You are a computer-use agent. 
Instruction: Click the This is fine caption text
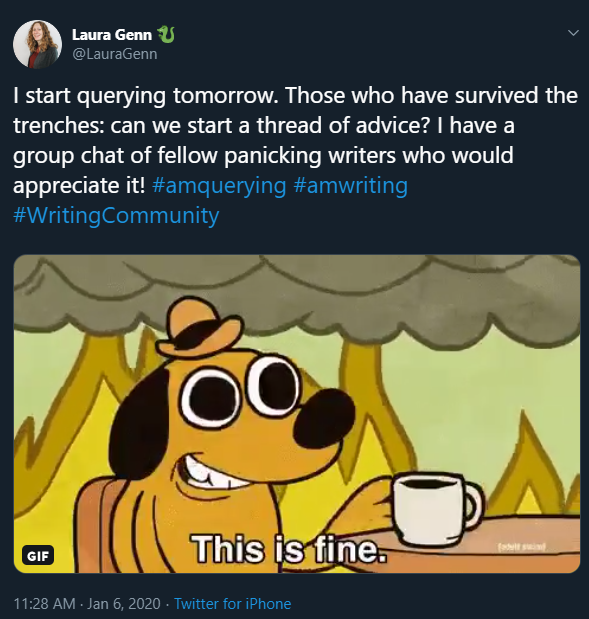click(x=289, y=549)
